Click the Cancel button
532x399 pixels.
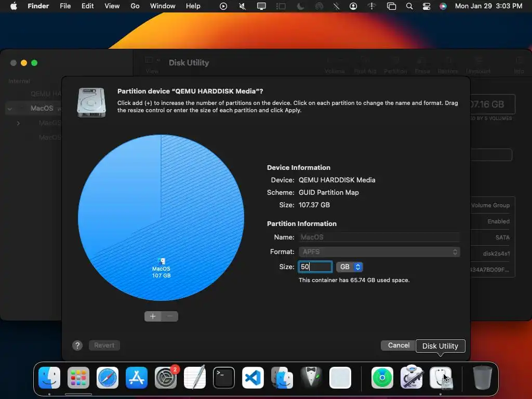click(x=398, y=345)
